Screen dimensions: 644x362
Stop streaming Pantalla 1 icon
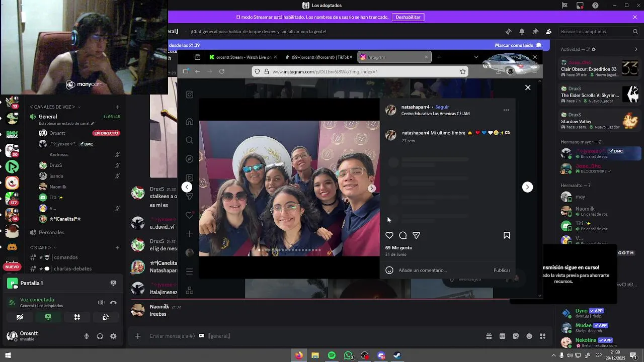click(113, 283)
